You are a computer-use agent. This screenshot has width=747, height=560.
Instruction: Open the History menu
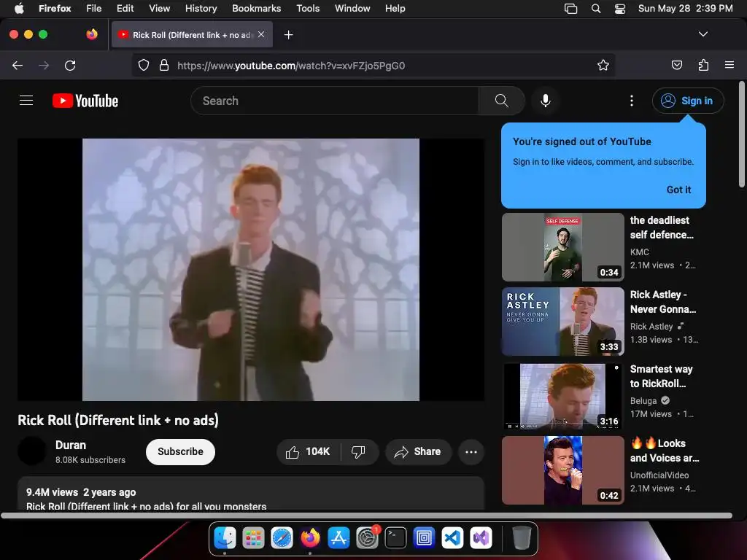[x=201, y=9]
